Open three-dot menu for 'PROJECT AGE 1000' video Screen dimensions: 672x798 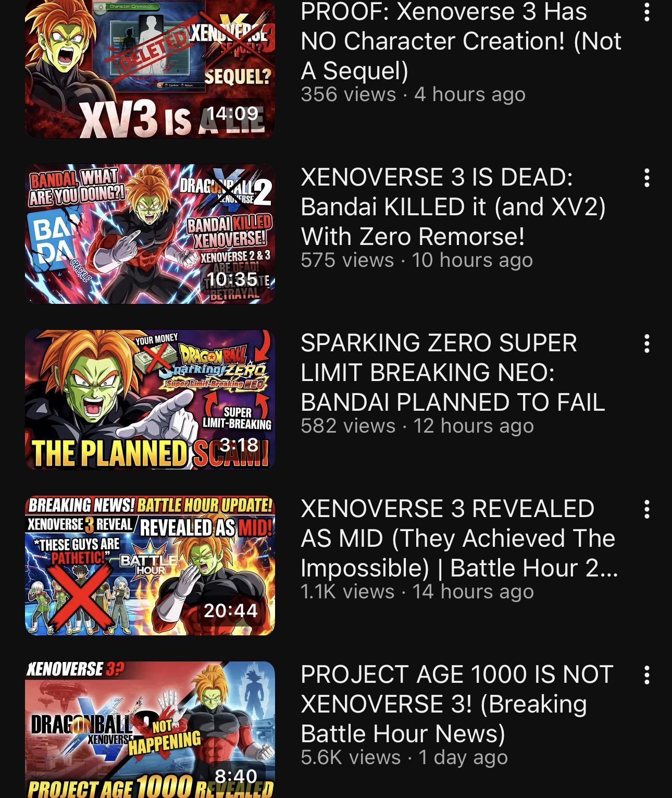tap(646, 675)
